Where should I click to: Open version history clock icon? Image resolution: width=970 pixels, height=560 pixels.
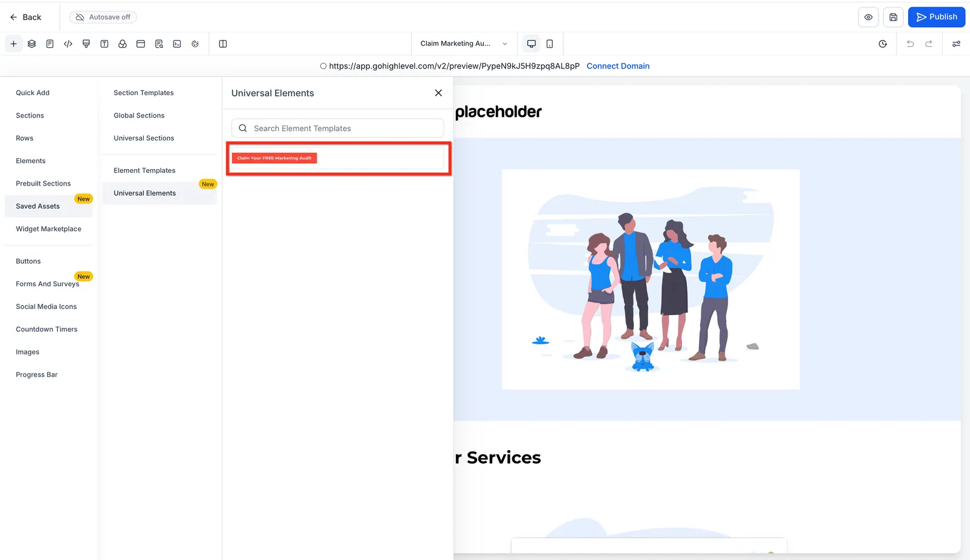tap(883, 44)
